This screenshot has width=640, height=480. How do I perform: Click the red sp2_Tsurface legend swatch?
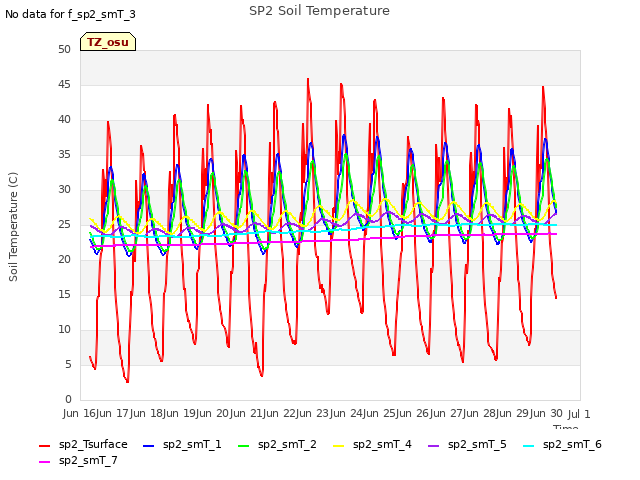point(44,446)
